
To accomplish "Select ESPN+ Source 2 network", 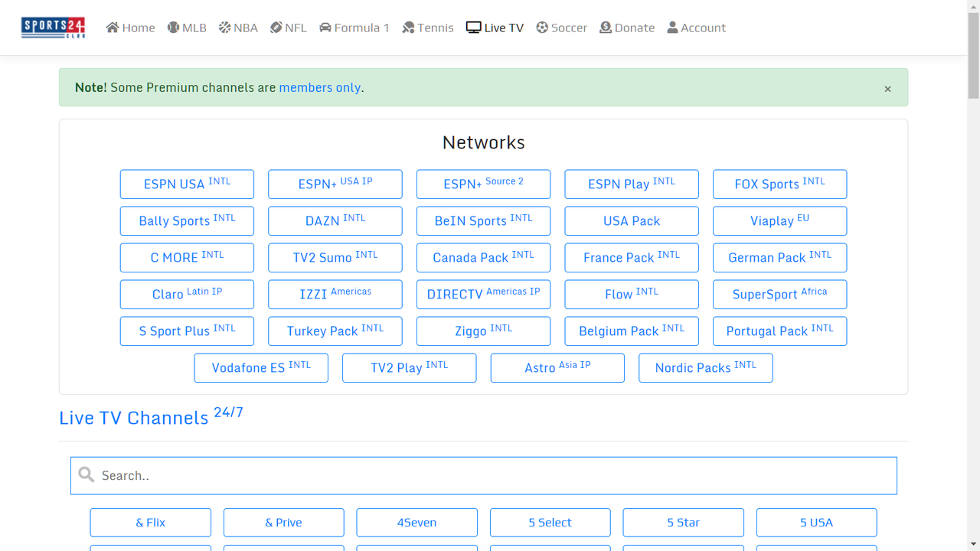I will 483,184.
